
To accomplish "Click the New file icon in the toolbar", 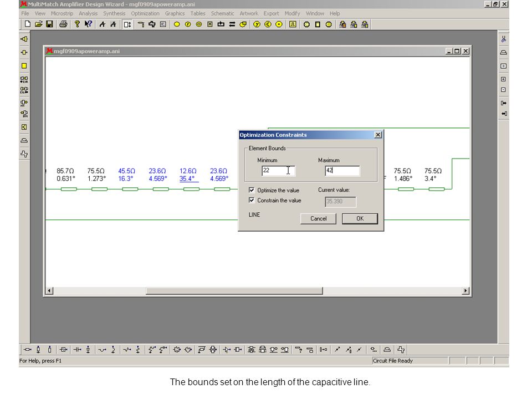I will point(28,24).
